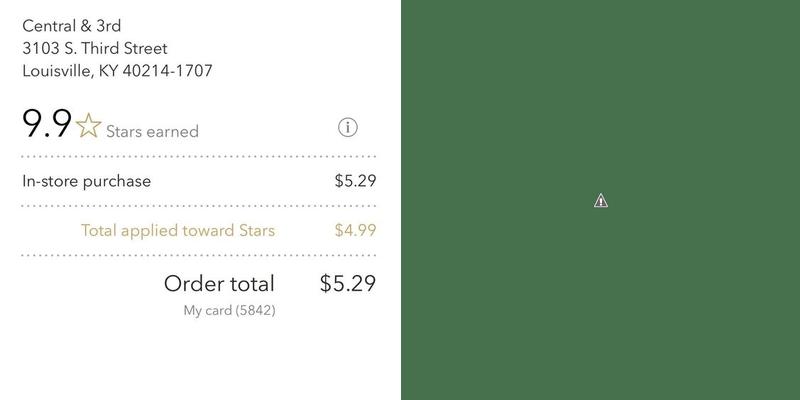
Task: Select the In-store purchase row label
Action: 86,181
